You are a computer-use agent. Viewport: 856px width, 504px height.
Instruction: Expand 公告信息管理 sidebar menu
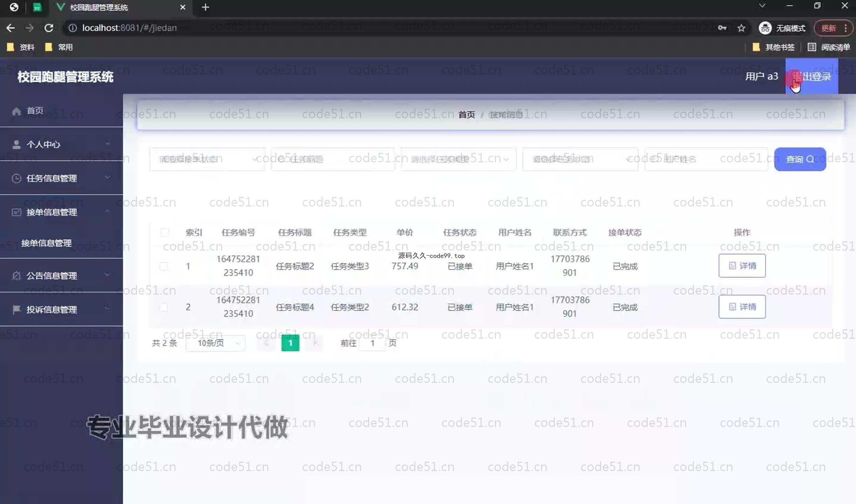pos(61,275)
